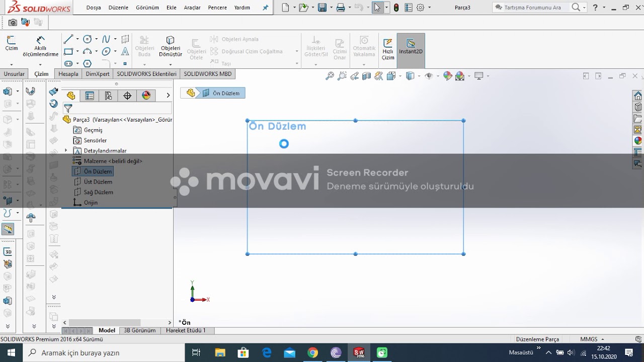Open the DisplayManager color ball tab
The image size is (644, 362).
[x=146, y=96]
